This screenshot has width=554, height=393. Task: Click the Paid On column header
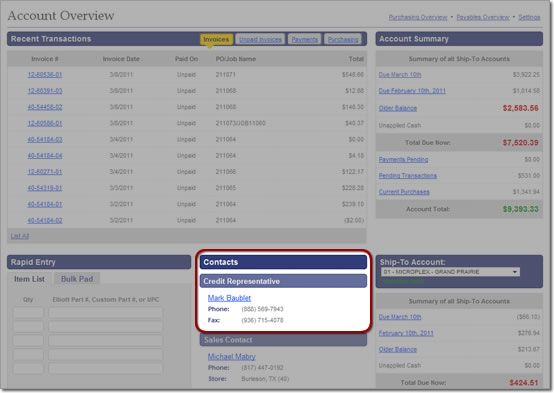[187, 59]
